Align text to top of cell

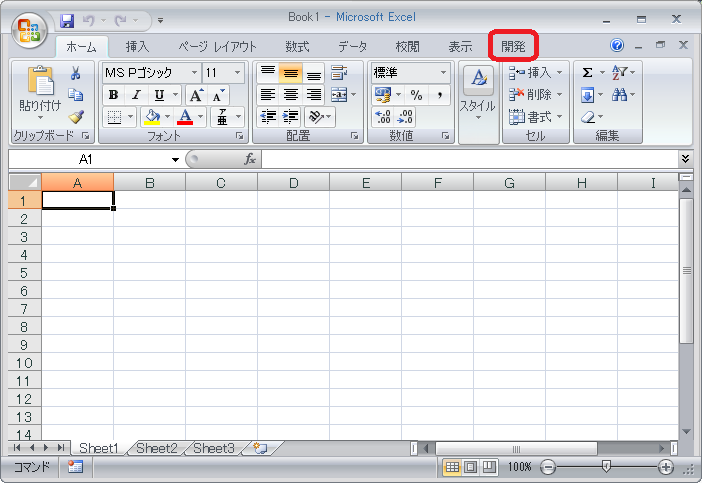(268, 73)
